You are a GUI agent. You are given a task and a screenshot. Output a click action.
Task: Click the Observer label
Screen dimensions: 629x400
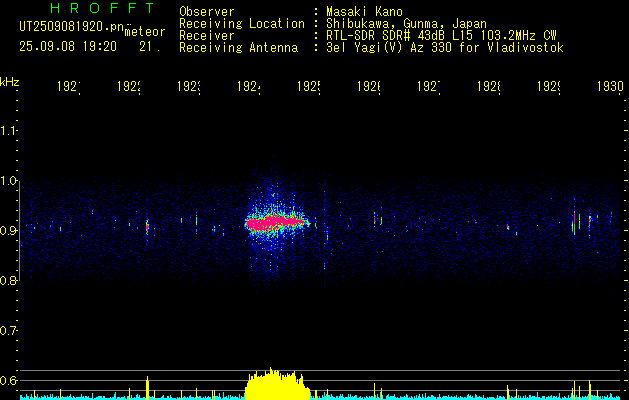207,12
